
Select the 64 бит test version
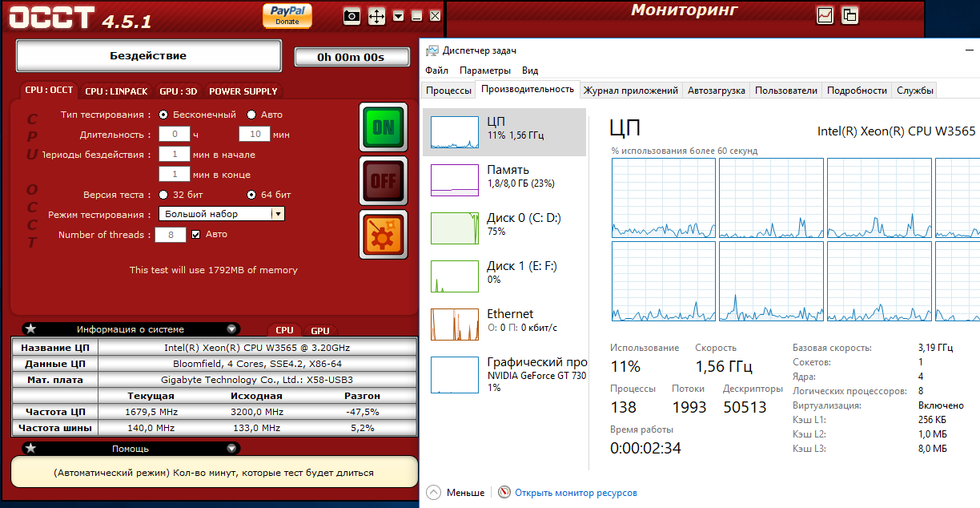(x=251, y=195)
